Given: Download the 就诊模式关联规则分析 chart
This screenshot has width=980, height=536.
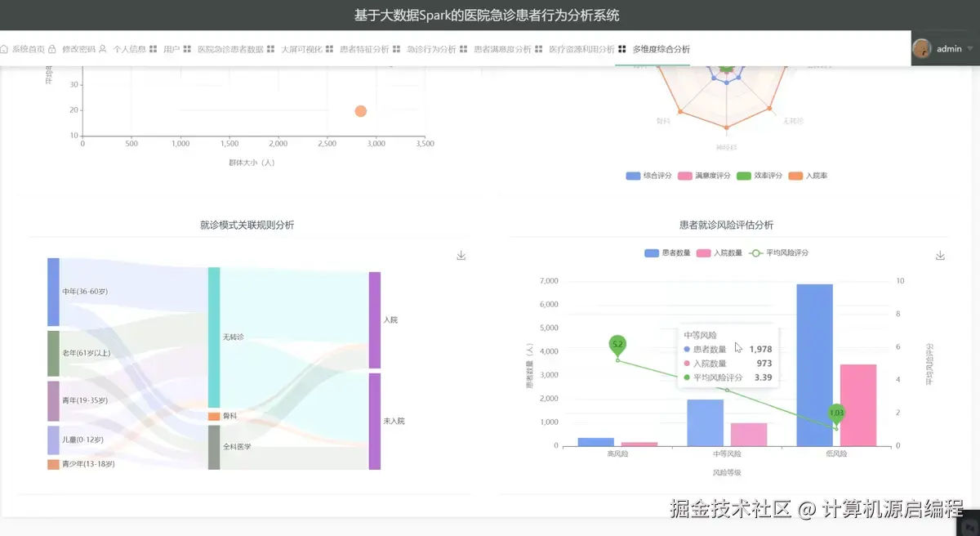Looking at the screenshot, I should (461, 255).
